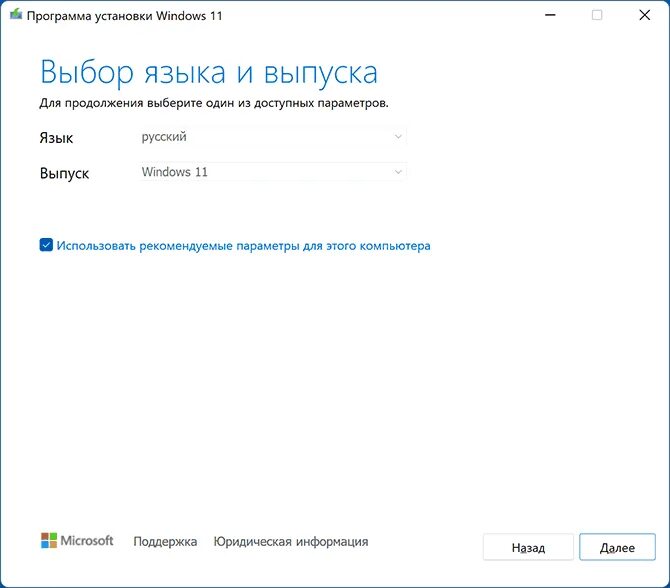The height and width of the screenshot is (588, 670).
Task: Open the Юридическая информация link
Action: (291, 541)
